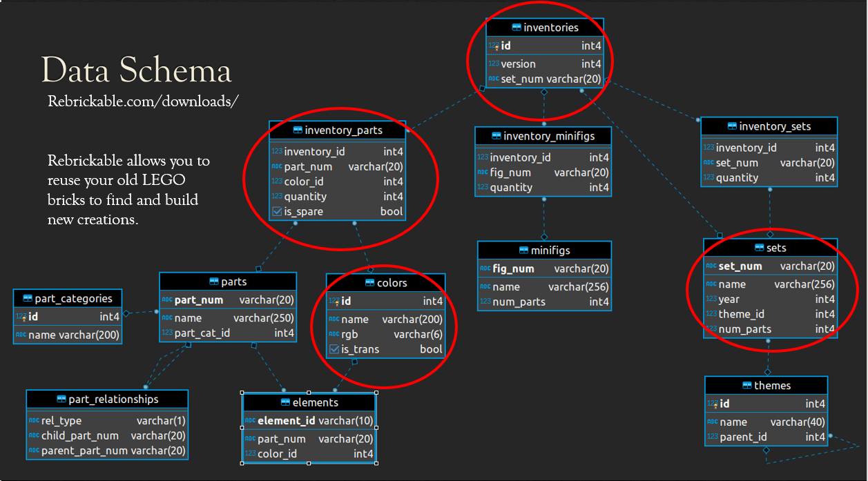Screen dimensions: 868x481
Task: Click the element_id primary key row
Action: pyautogui.click(x=309, y=420)
